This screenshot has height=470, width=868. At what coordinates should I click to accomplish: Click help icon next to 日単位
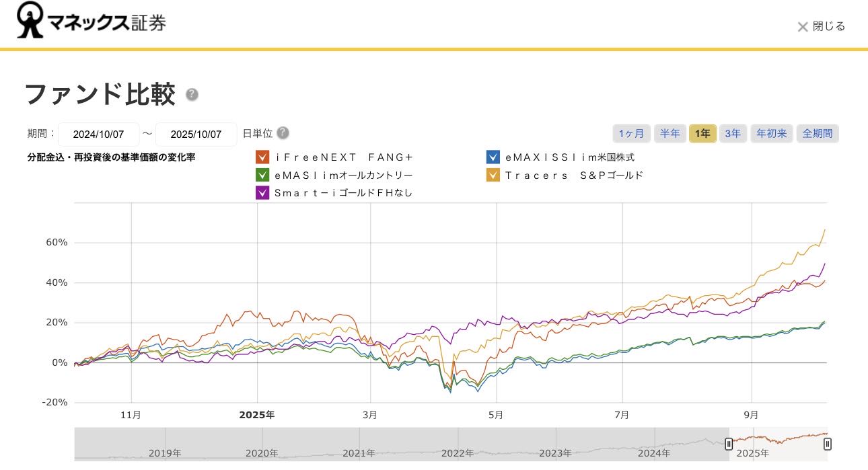coord(283,133)
